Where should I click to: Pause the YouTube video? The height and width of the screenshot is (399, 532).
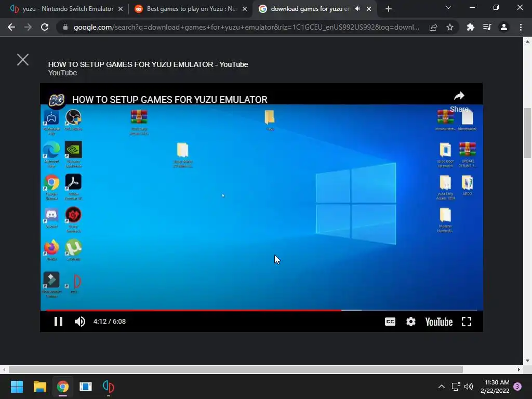pyautogui.click(x=58, y=321)
